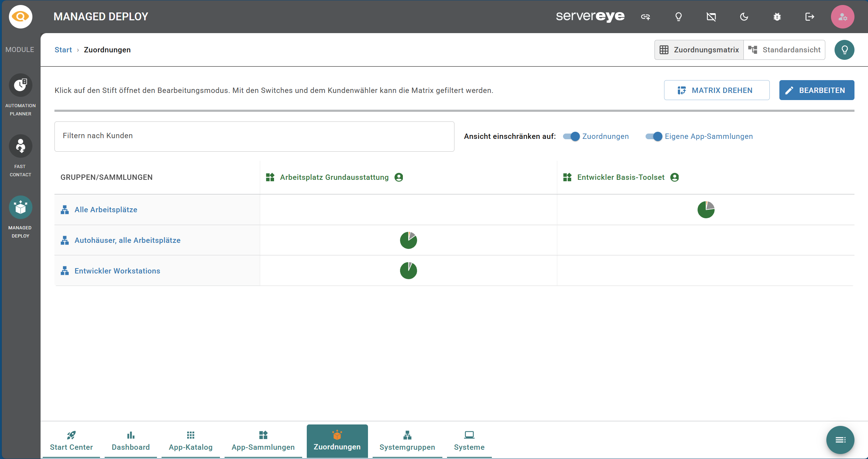
Task: Open the Entwickler Workstations group link
Action: (117, 271)
